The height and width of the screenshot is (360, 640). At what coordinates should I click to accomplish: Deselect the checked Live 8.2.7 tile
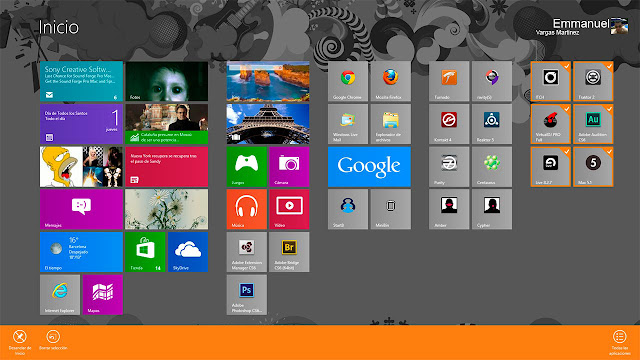pyautogui.click(x=551, y=167)
